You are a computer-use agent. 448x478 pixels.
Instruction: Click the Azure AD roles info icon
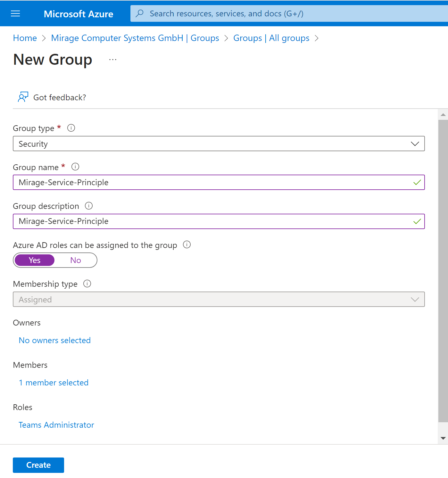187,244
